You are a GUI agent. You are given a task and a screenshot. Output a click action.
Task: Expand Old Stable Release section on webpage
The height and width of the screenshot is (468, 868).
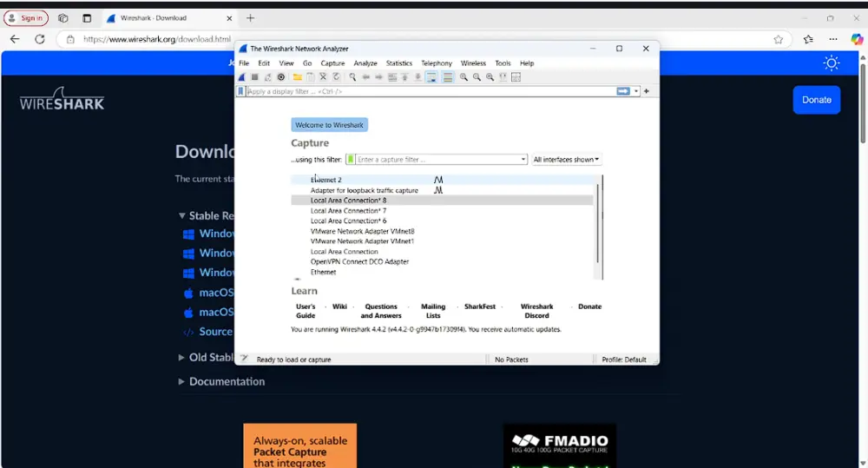[181, 358]
